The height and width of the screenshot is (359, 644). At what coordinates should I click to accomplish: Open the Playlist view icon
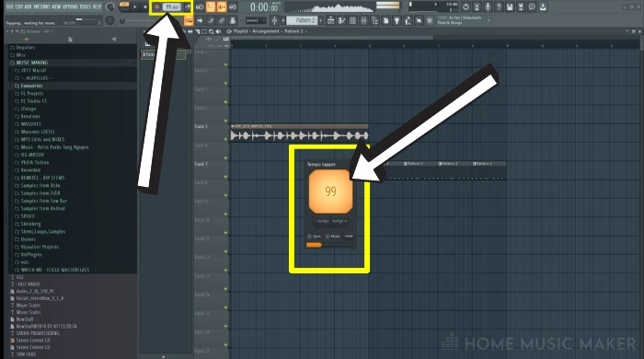coord(330,20)
